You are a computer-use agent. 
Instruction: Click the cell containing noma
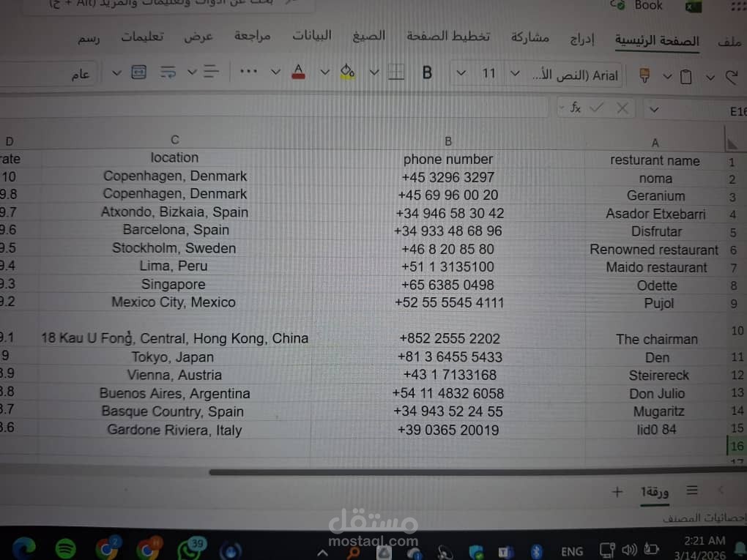(655, 179)
